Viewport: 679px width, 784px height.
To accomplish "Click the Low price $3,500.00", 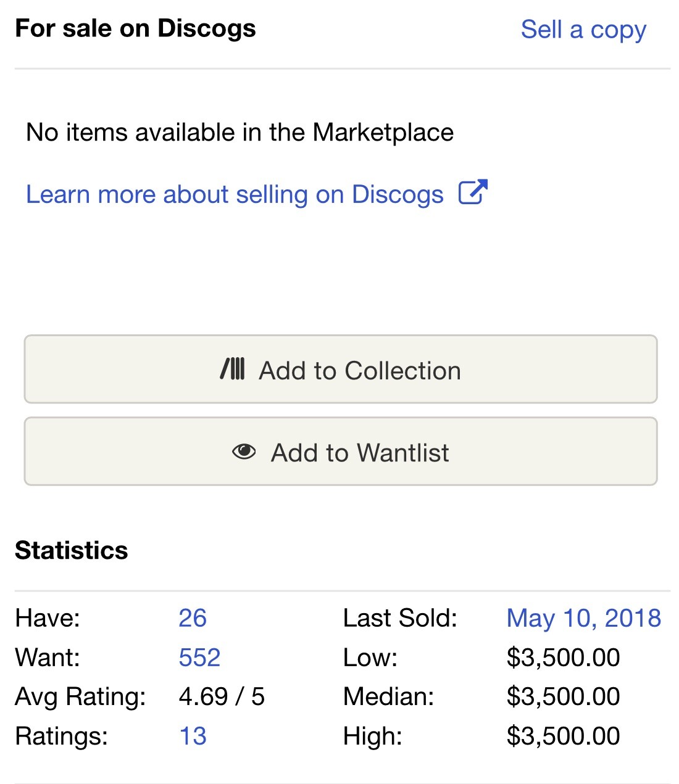I will point(564,658).
